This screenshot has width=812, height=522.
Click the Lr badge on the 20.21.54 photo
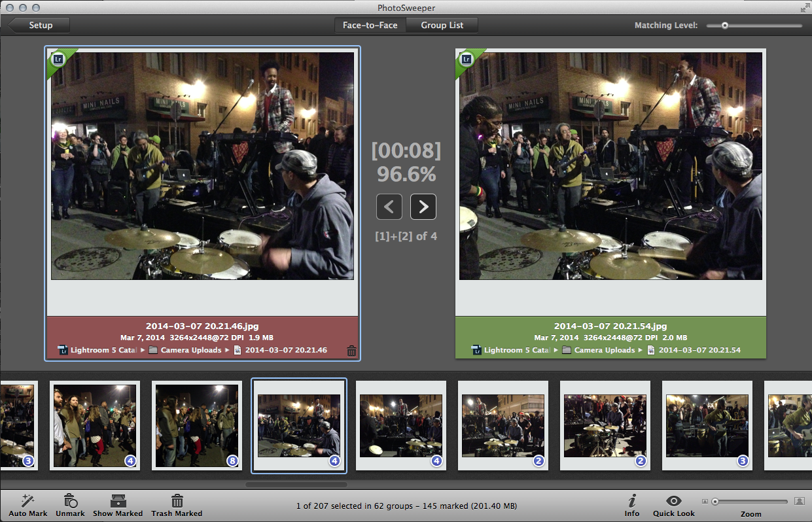[x=466, y=60]
